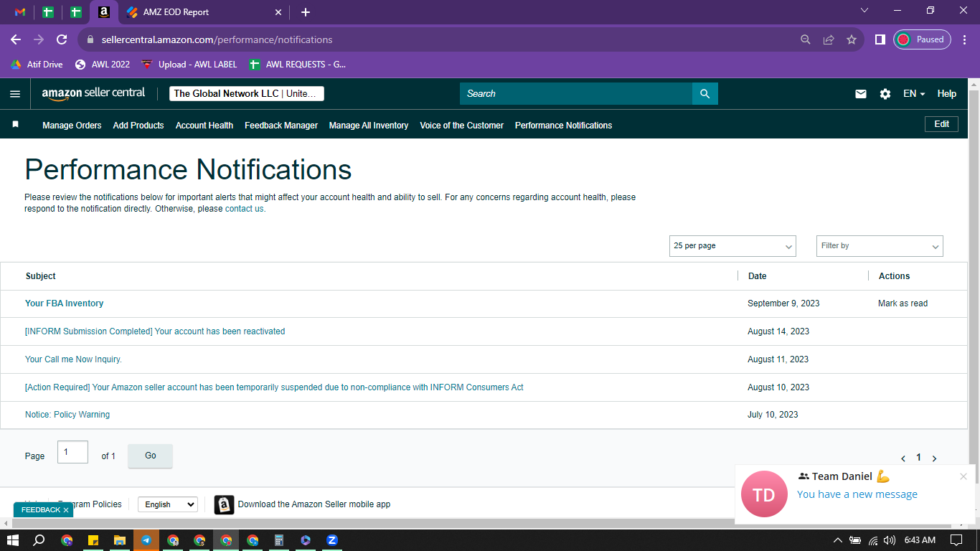Go to previous page arrow
This screenshot has height=551, width=980.
point(903,458)
